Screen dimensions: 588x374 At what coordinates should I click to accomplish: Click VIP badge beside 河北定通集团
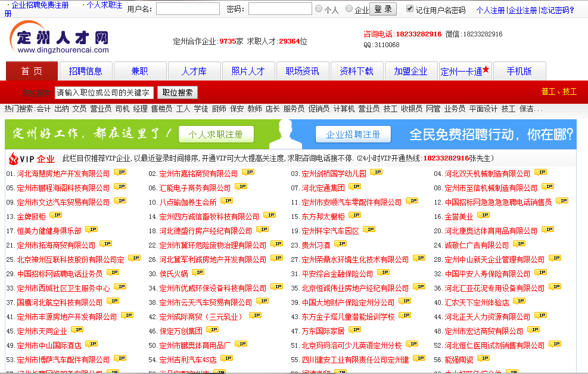[x=354, y=187]
